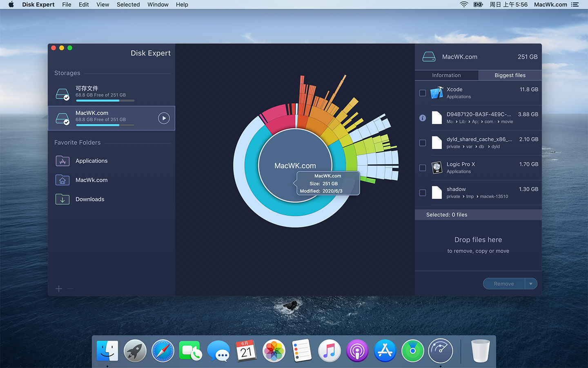Image resolution: width=588 pixels, height=368 pixels.
Task: Select the 可存文件 storage drive icon
Action: tap(62, 94)
